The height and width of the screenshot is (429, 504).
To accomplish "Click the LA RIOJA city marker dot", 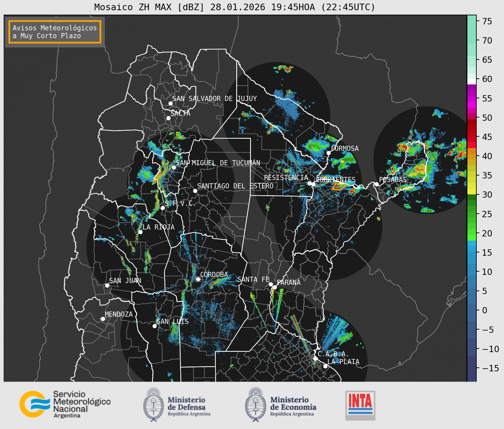I will pyautogui.click(x=140, y=232).
